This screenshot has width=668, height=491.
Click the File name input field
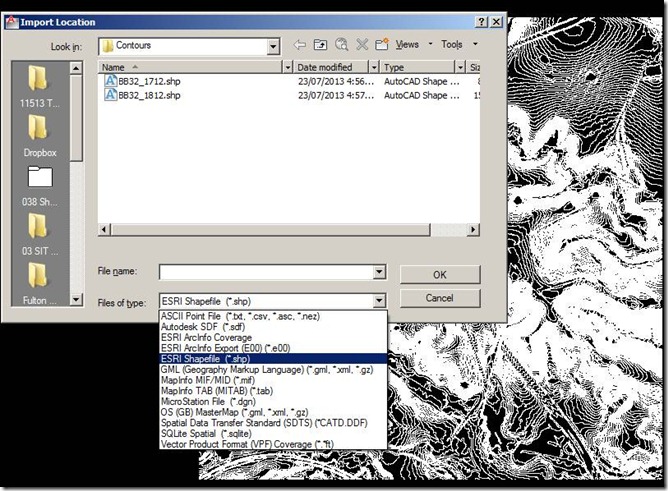pyautogui.click(x=266, y=272)
